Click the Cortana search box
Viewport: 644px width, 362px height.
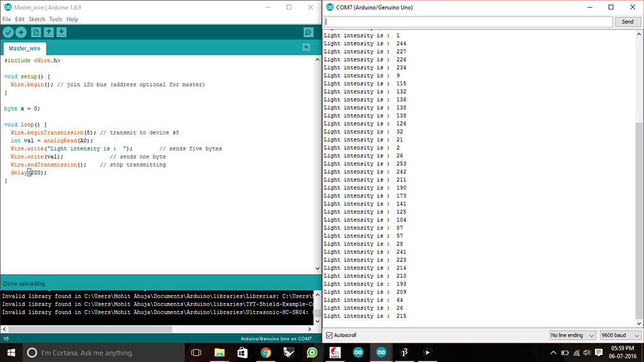(103, 352)
